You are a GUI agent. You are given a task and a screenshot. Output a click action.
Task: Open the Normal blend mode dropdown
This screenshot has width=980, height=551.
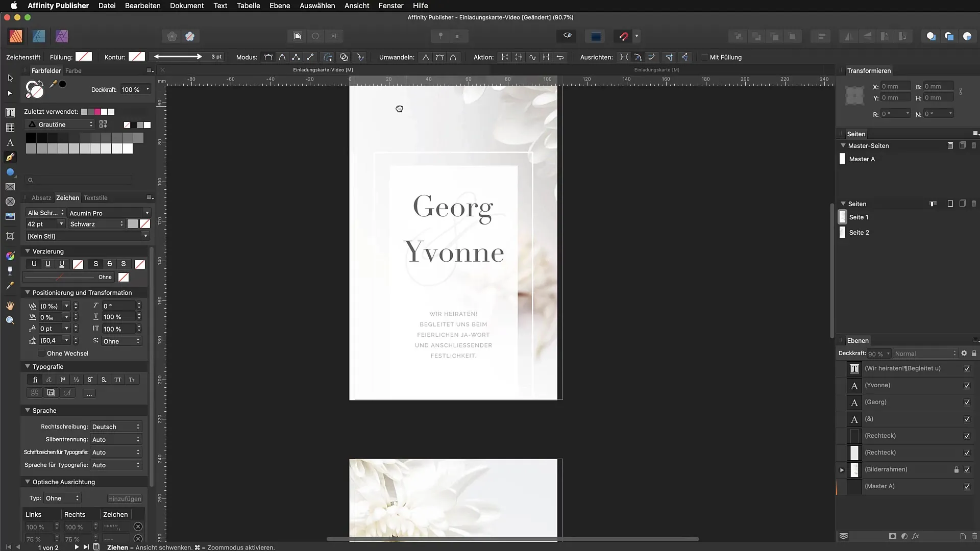point(925,354)
